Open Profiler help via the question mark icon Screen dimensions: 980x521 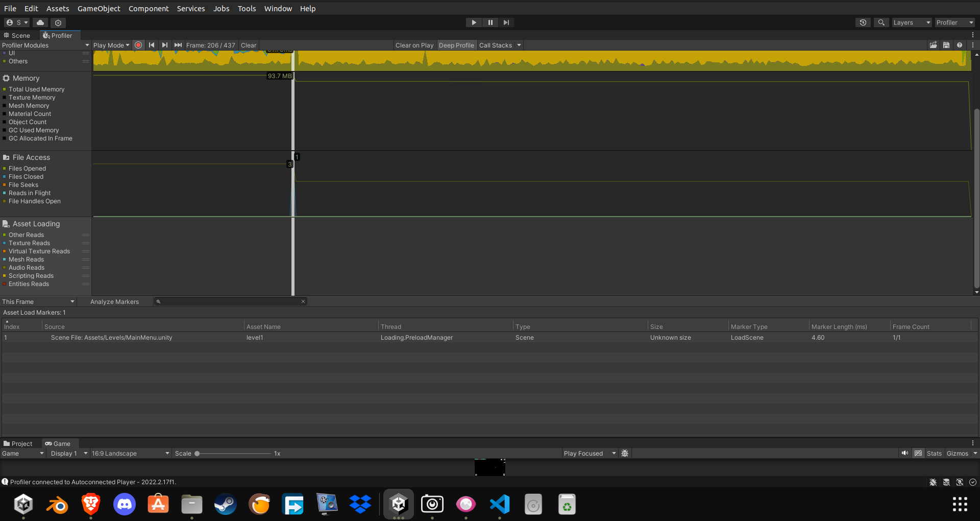click(x=960, y=45)
